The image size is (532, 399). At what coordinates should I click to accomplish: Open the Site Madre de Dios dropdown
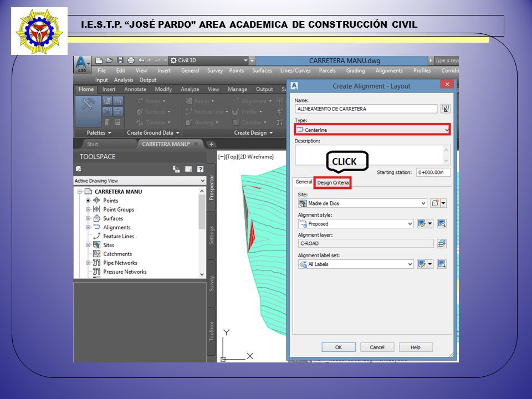point(362,203)
